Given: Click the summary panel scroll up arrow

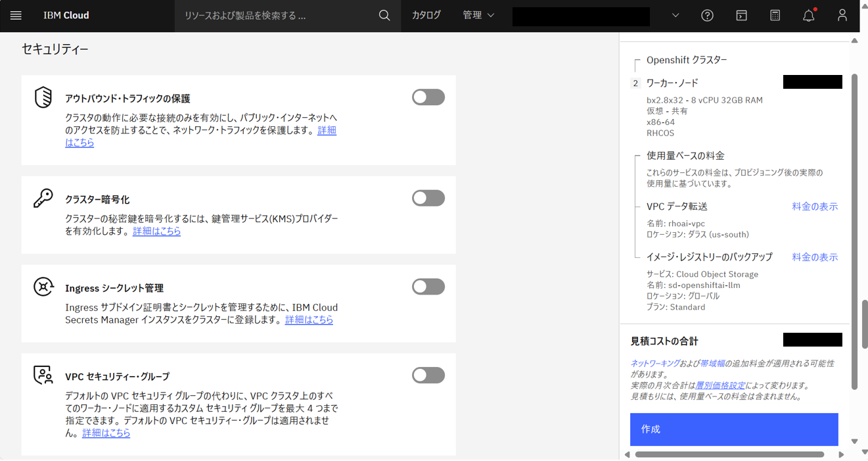Looking at the screenshot, I should (x=854, y=41).
